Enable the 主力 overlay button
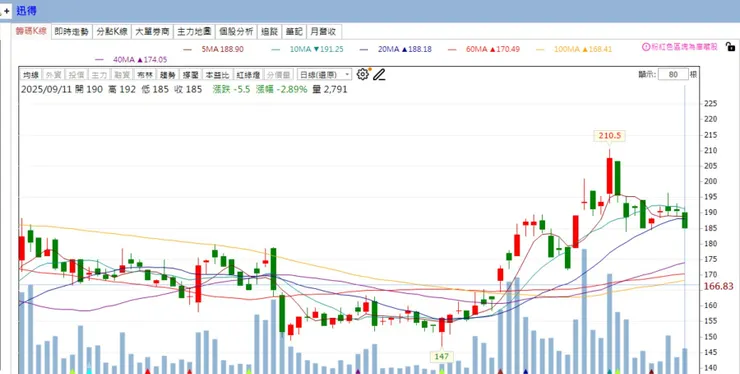Viewport: 740px width, 374px height. point(99,75)
